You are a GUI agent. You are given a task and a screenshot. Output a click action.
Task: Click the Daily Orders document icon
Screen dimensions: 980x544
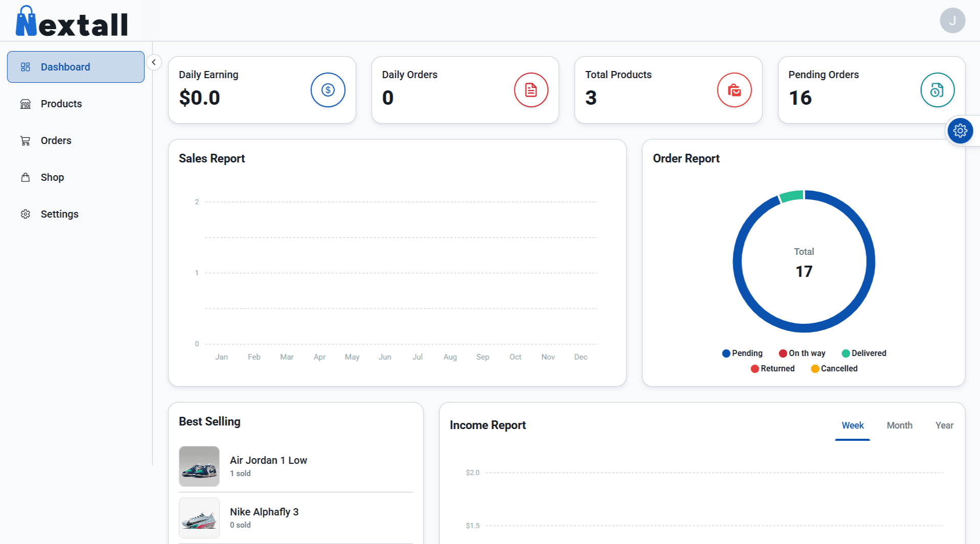pos(531,90)
